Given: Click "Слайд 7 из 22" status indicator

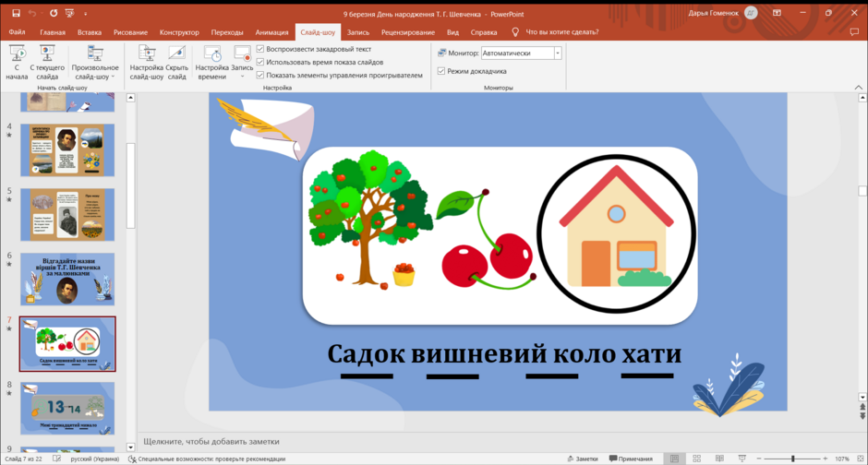Looking at the screenshot, I should (23, 459).
